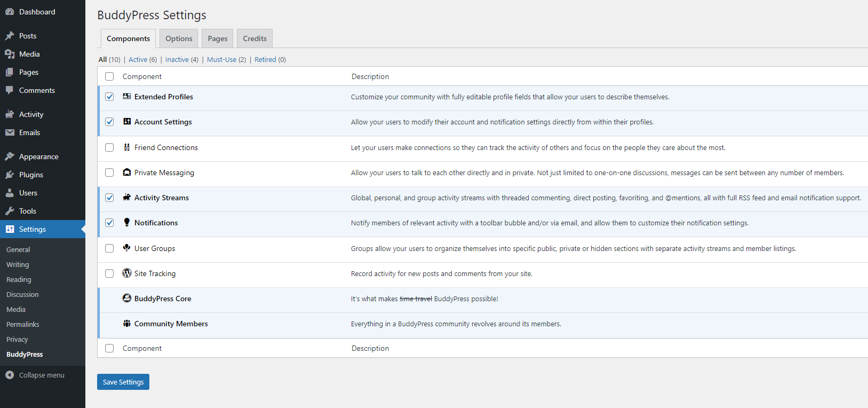868x408 pixels.
Task: Toggle select-all checkbox in table header
Action: click(109, 76)
